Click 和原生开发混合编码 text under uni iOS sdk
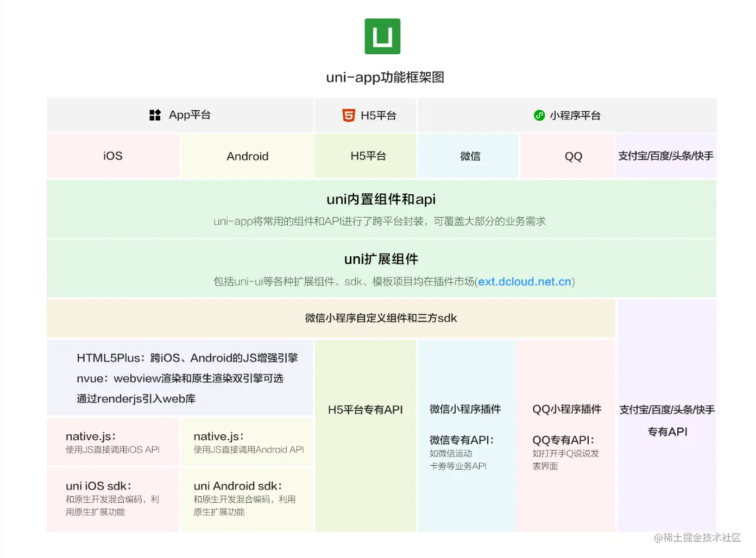 coord(112,505)
